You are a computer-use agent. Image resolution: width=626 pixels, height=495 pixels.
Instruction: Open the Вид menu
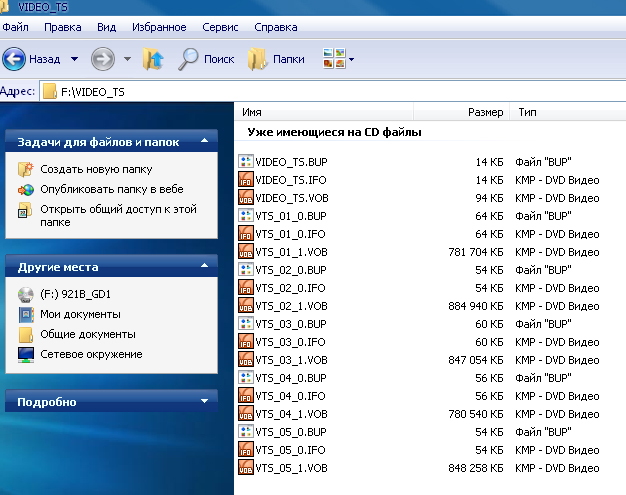point(107,27)
